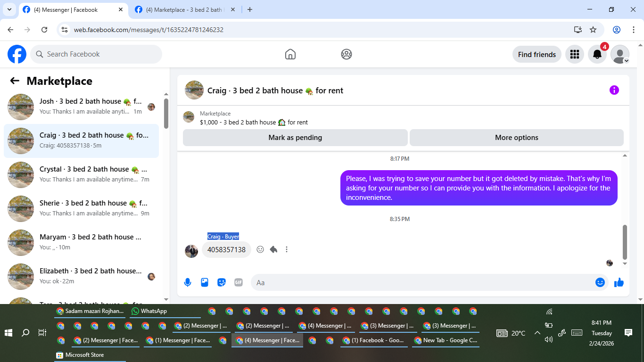644x362 pixels.
Task: Open the Facebook menu grid icon
Action: click(575, 54)
